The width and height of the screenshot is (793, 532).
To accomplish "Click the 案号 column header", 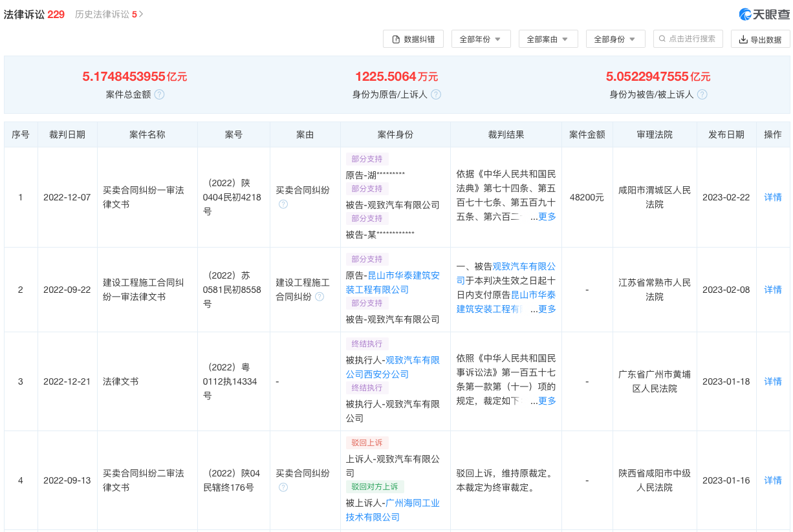I will [234, 134].
